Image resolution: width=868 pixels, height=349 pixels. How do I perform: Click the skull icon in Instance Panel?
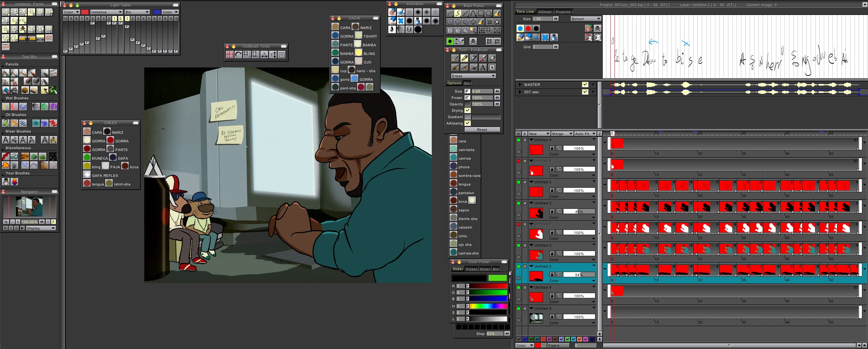pyautogui.click(x=23, y=29)
